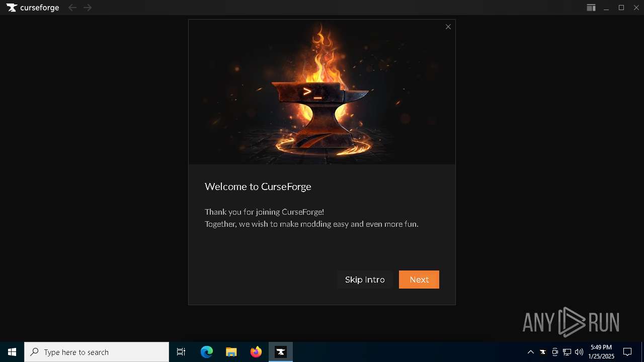Viewport: 644px width, 362px height.
Task: Maximize the CurseForge window
Action: (x=621, y=8)
